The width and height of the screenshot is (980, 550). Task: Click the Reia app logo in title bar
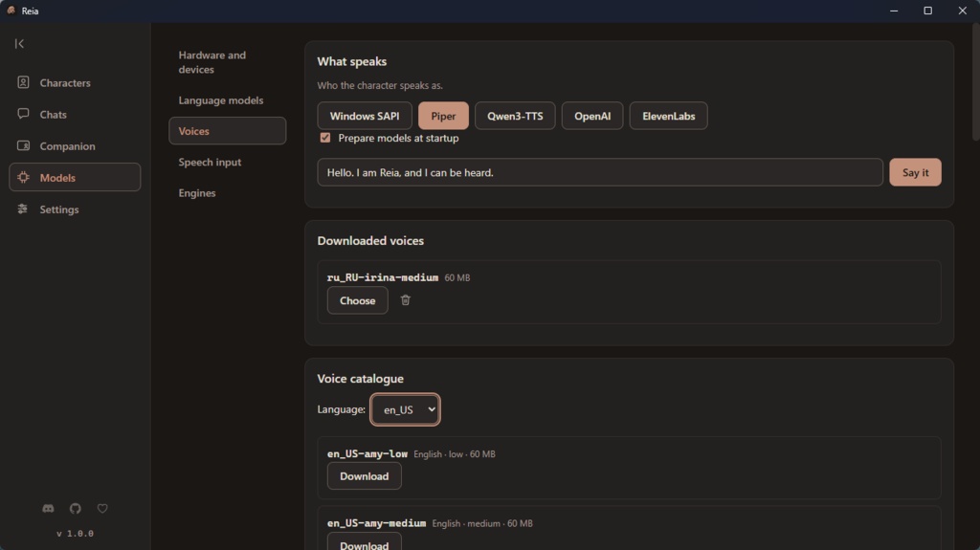tap(11, 11)
